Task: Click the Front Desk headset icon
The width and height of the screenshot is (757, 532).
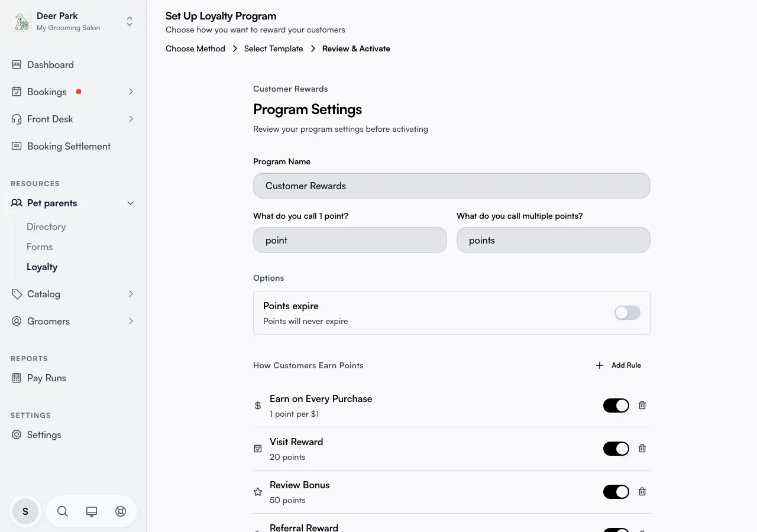Action: click(x=17, y=119)
